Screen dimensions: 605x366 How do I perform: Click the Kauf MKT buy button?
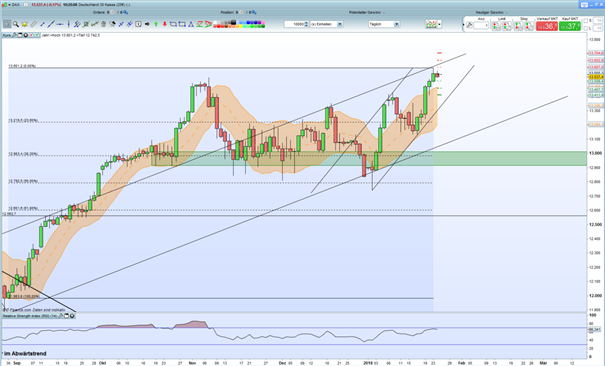coord(570,26)
